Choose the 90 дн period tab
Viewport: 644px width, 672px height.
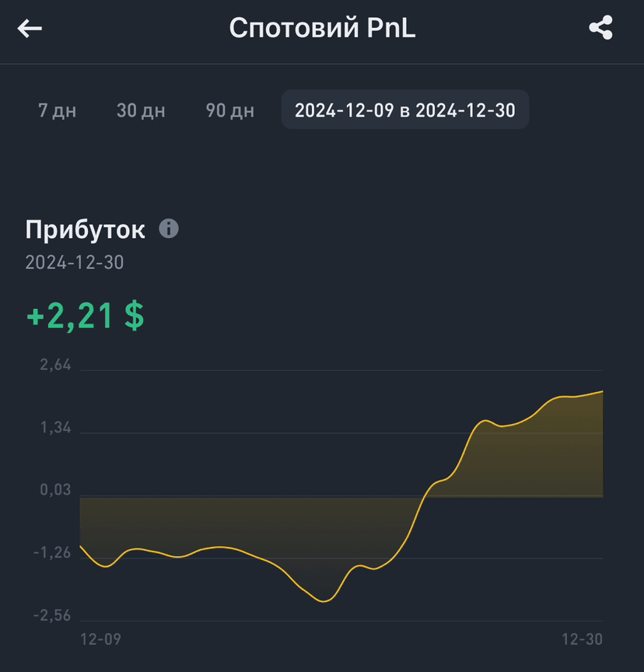[229, 110]
